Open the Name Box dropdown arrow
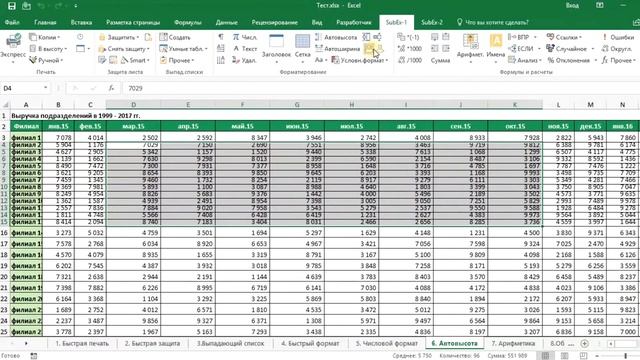This screenshot has width=640, height=360. [45, 88]
